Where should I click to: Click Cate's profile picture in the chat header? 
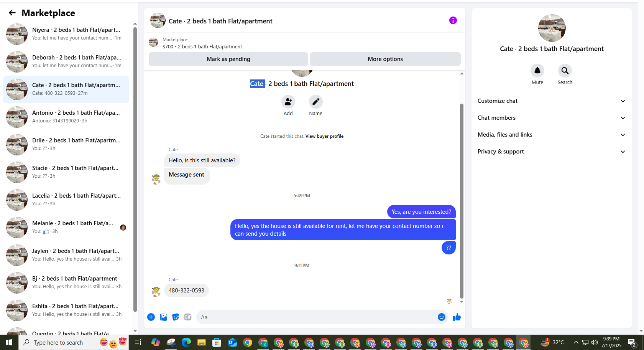(158, 20)
